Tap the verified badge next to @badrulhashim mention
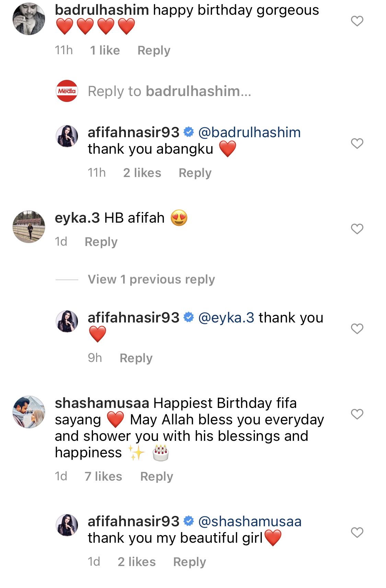This screenshot has width=386, height=588. coord(189,132)
